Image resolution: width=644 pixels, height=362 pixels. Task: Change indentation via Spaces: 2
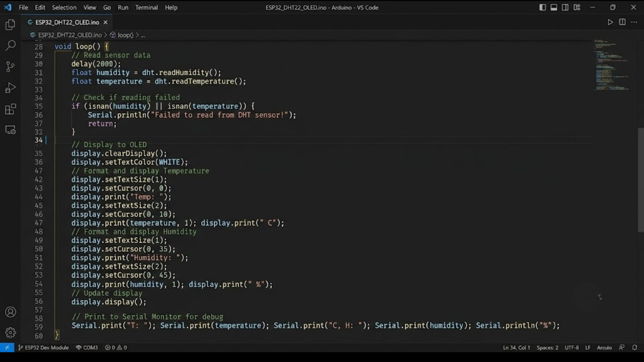pos(547,347)
